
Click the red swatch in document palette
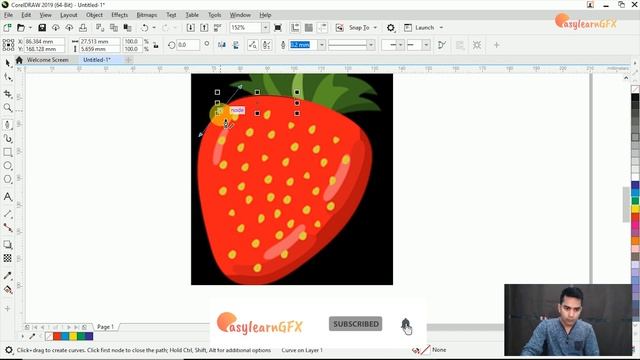coord(57,336)
